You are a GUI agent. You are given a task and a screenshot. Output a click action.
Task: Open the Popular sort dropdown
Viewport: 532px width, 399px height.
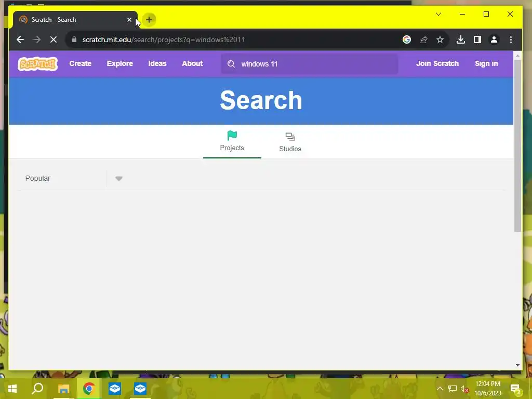click(71, 179)
